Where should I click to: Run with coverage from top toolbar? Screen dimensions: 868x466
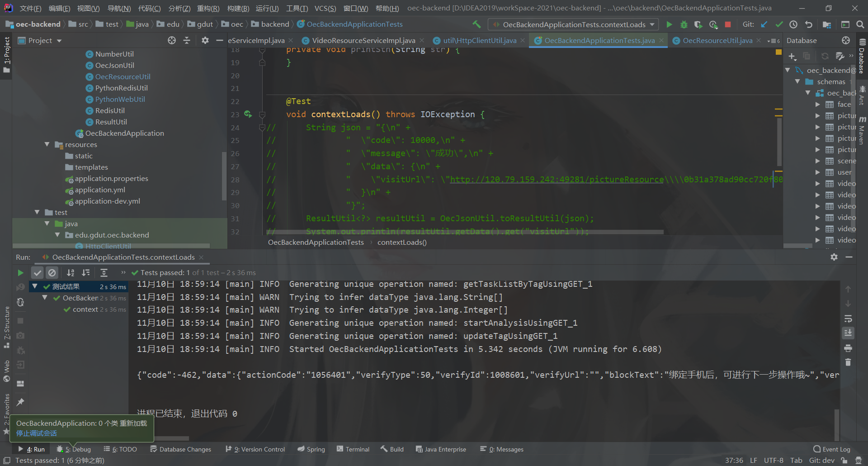(698, 24)
